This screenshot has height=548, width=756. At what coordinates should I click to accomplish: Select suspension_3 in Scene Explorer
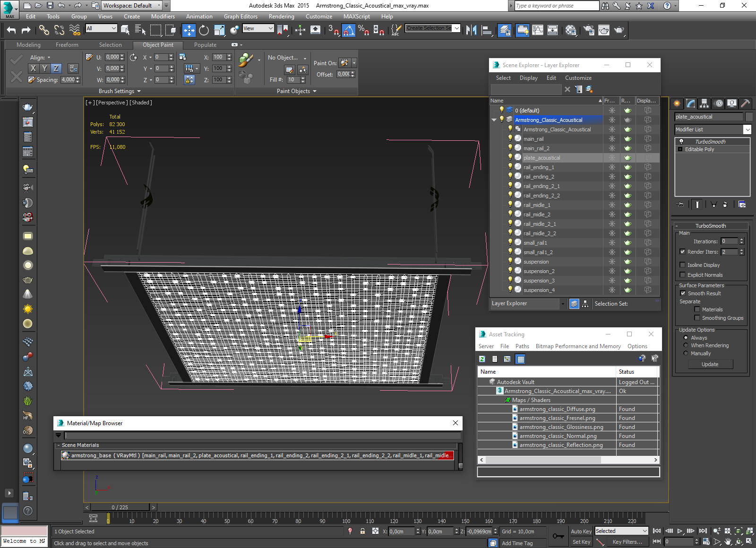tap(539, 281)
